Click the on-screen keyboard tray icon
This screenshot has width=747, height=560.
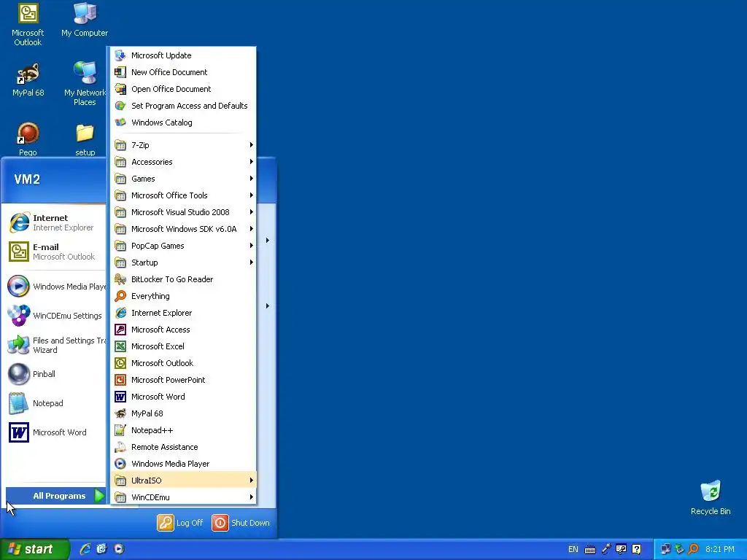pos(589,550)
